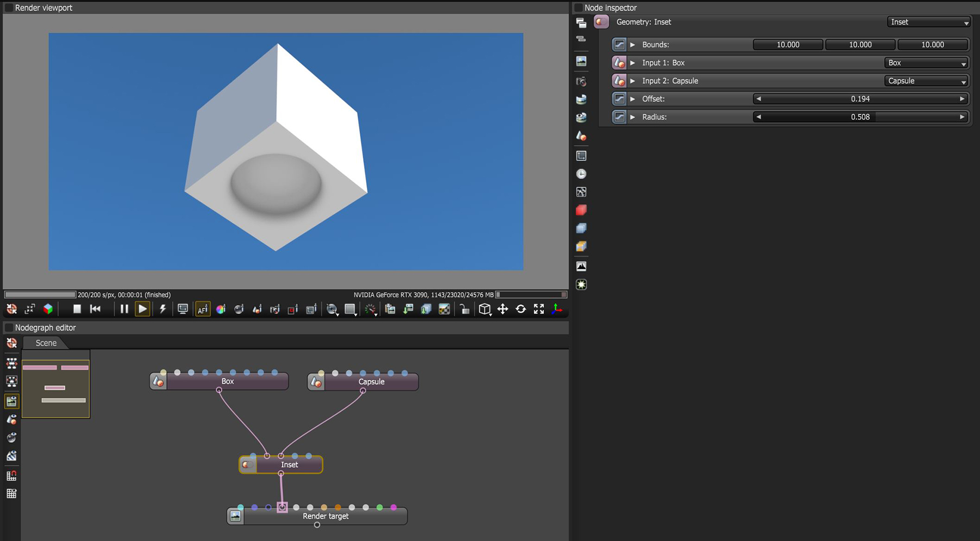Open the Input 1 Box dropdown
The height and width of the screenshot is (541, 980).
point(926,63)
